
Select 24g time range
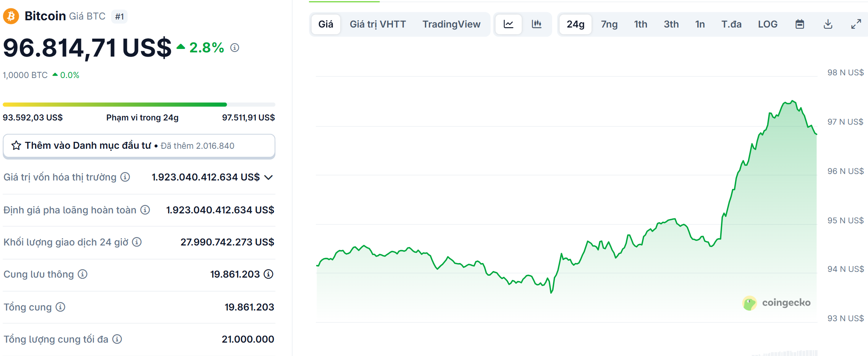click(x=575, y=24)
